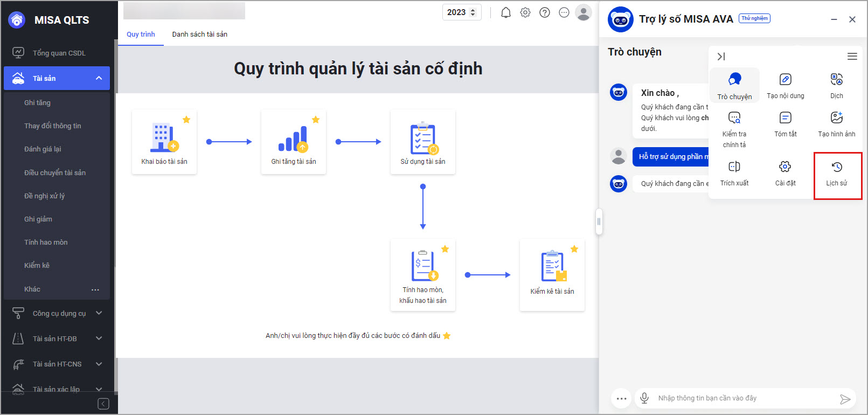The width and height of the screenshot is (868, 415).
Task: Select Trò chuyện in AVA menu
Action: click(734, 86)
